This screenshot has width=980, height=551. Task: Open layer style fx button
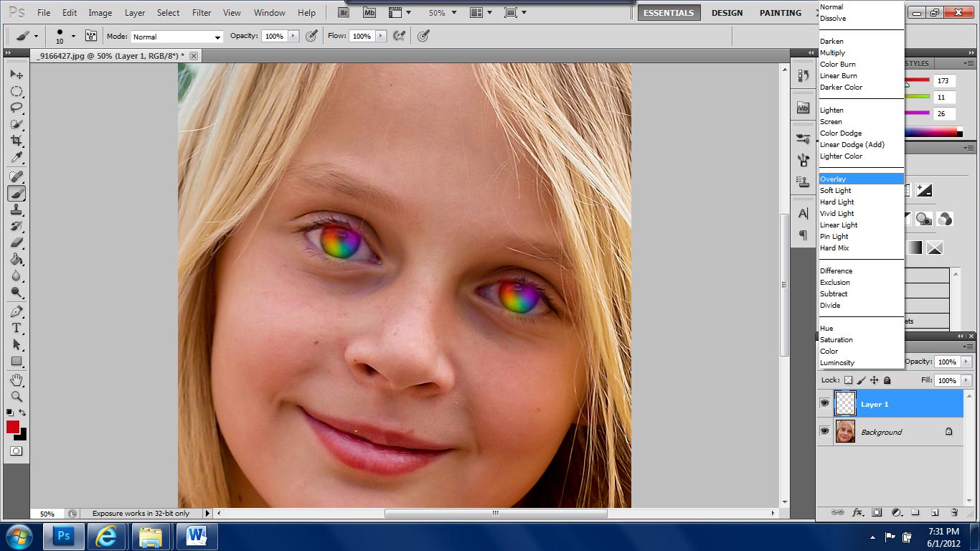(857, 513)
